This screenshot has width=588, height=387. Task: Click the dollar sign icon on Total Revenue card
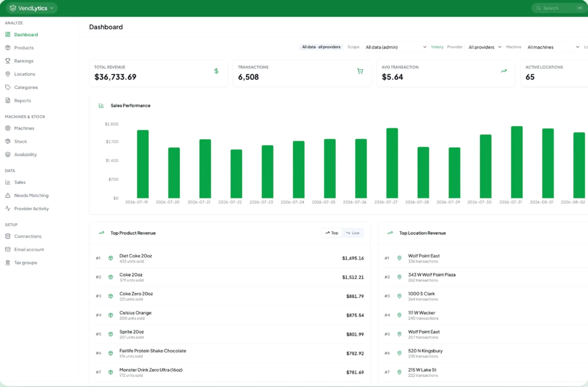[216, 71]
